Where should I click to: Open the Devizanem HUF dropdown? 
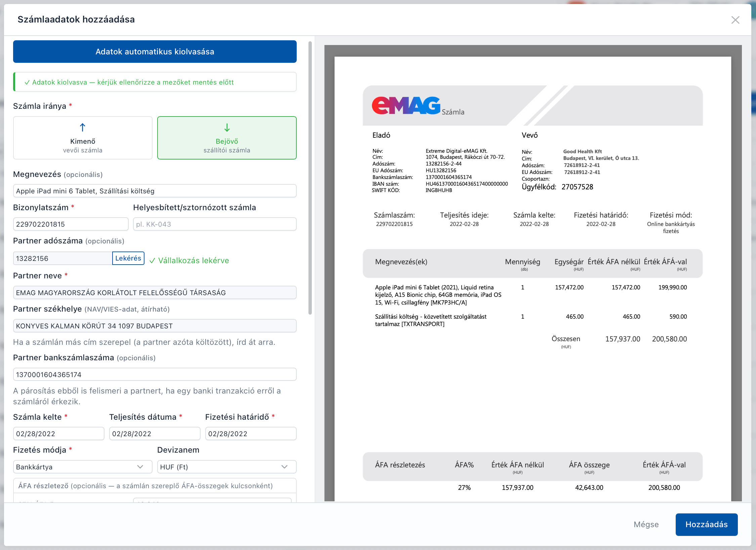point(227,467)
